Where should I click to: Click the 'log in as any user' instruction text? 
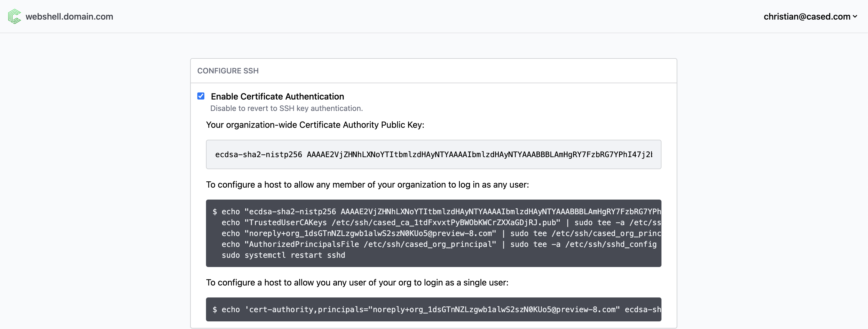pyautogui.click(x=367, y=185)
